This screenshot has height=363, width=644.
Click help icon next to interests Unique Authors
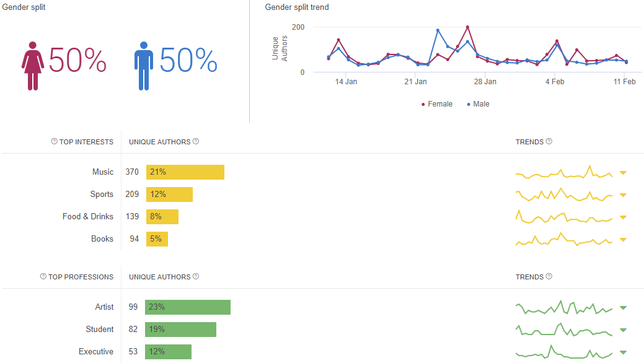click(196, 141)
